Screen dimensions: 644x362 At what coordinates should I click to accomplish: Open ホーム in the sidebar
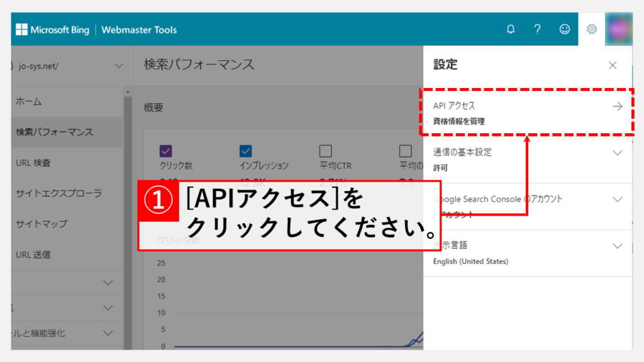pyautogui.click(x=29, y=101)
